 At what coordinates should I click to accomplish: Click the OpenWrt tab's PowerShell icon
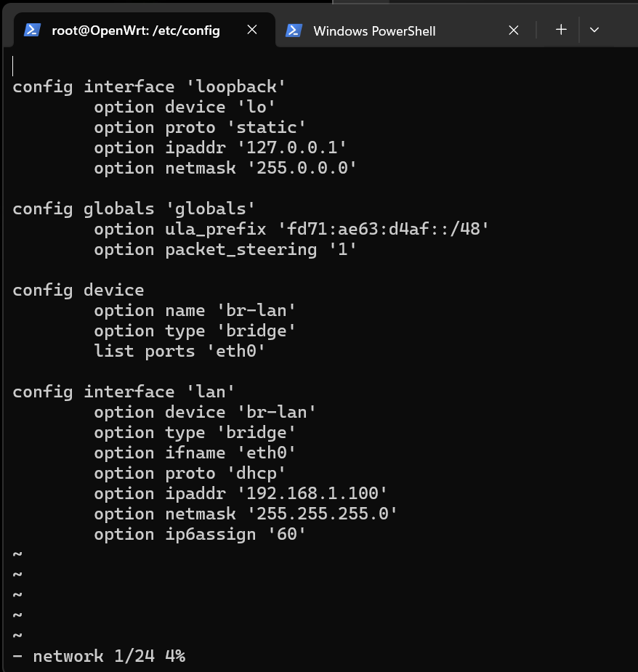(x=31, y=31)
